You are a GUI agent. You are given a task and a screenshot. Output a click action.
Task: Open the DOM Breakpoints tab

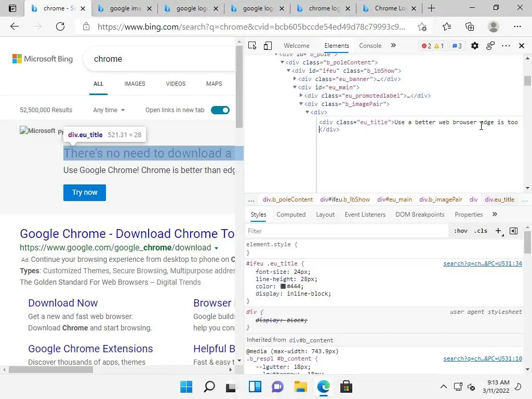[x=420, y=215]
